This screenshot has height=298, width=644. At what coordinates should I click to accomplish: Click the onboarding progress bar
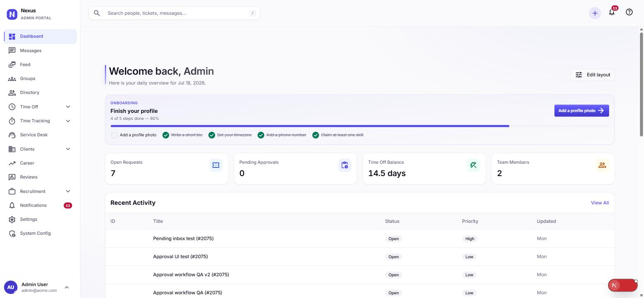click(360, 126)
